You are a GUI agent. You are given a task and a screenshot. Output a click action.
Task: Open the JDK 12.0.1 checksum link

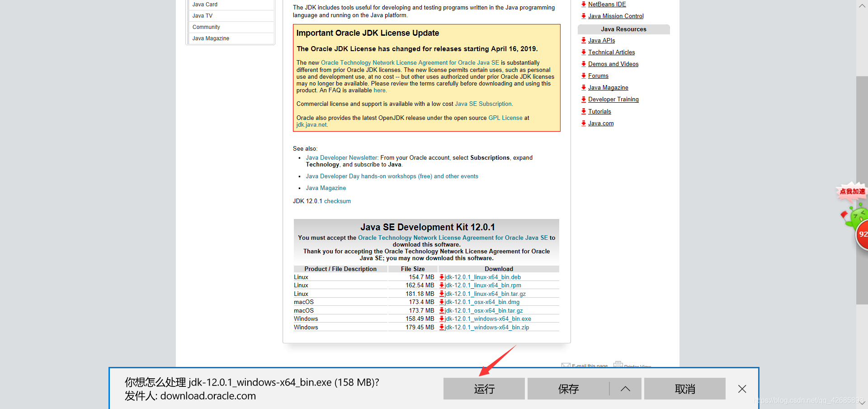point(337,201)
